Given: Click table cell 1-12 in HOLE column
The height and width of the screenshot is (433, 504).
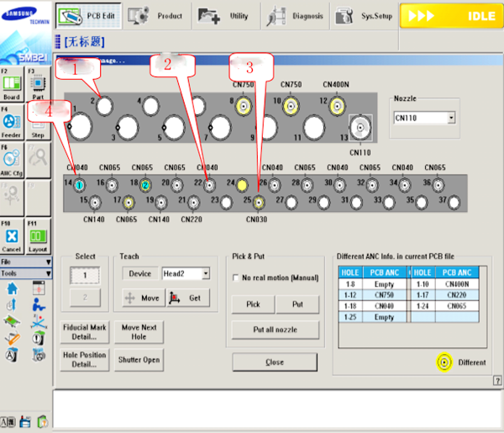Looking at the screenshot, I should pyautogui.click(x=350, y=295).
